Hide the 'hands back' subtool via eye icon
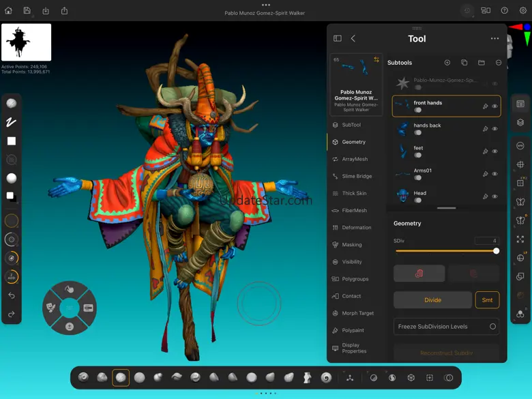The image size is (532, 399). click(494, 129)
